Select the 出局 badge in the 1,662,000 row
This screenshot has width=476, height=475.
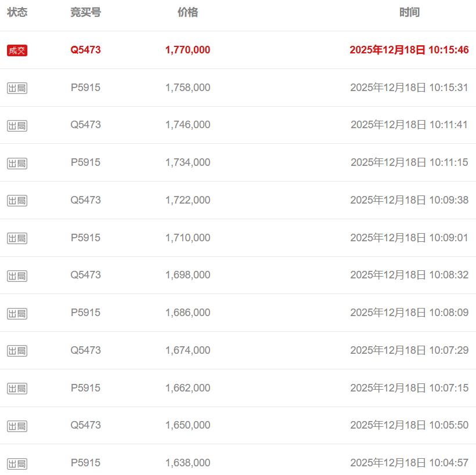(x=17, y=389)
